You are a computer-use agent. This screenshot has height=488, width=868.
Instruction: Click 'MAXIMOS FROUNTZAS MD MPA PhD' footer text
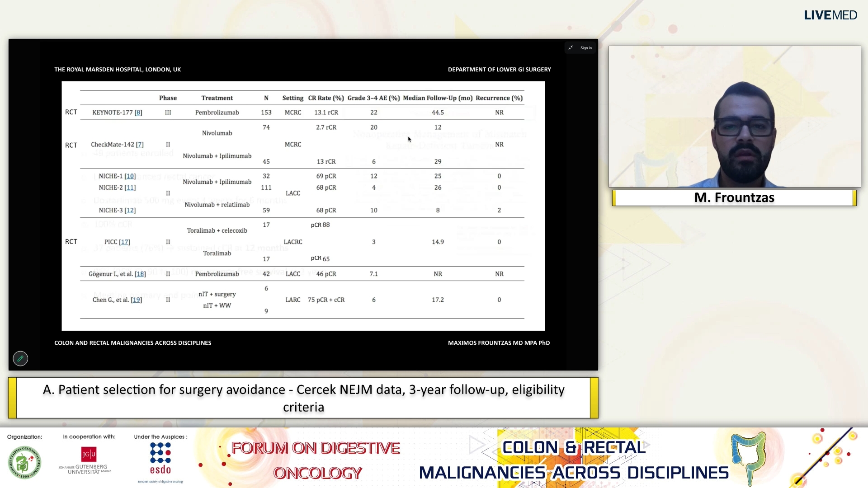coord(499,343)
